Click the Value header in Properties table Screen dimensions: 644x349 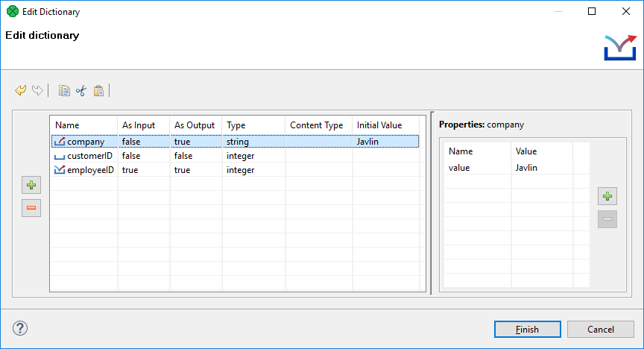tap(542, 151)
